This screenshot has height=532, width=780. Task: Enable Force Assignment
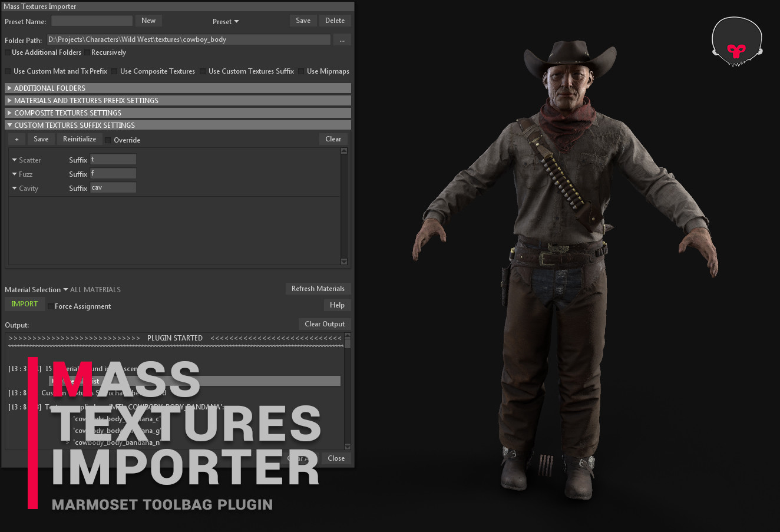[50, 306]
